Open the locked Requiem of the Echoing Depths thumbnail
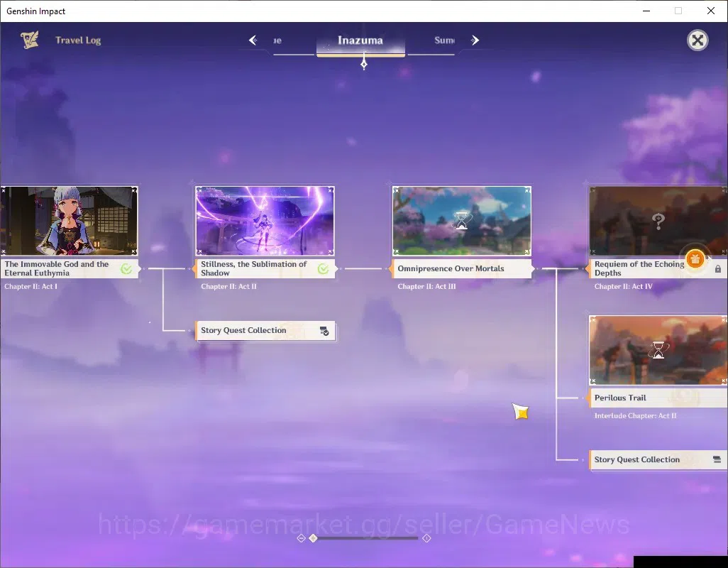 [x=658, y=221]
